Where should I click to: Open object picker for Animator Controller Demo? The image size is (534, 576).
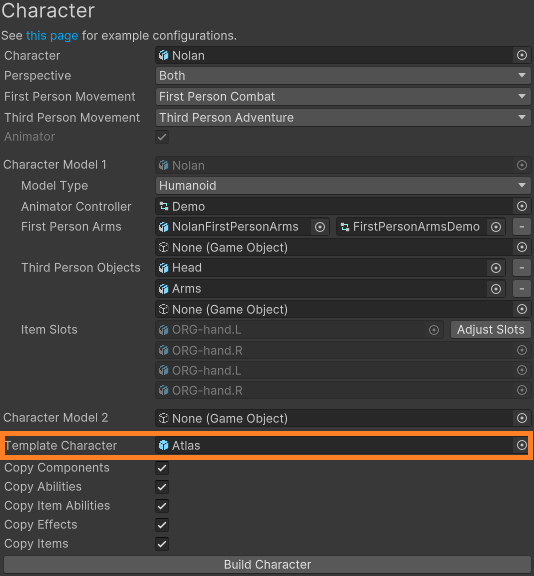[522, 206]
